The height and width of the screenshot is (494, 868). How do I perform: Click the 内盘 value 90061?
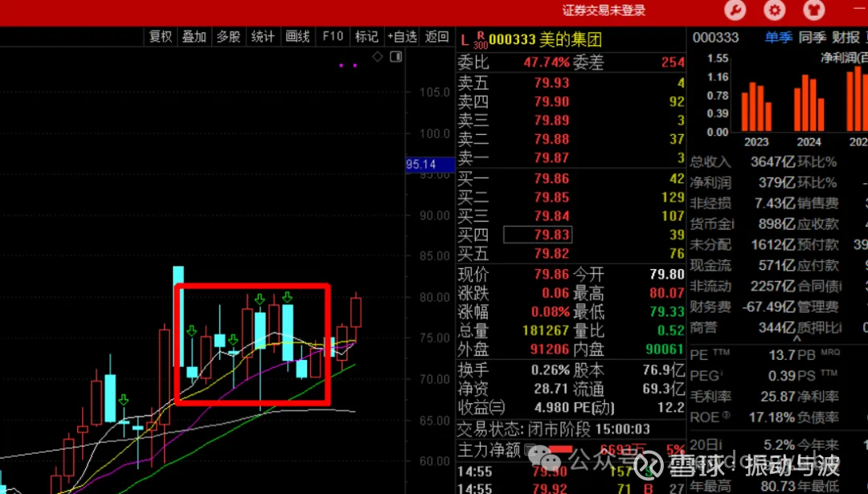665,349
